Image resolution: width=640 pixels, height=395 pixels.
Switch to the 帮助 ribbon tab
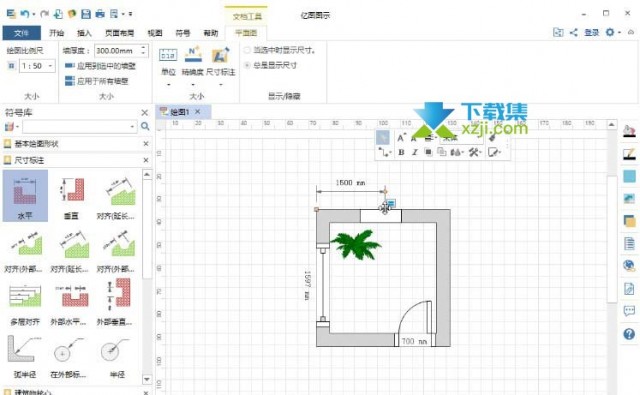coord(211,33)
